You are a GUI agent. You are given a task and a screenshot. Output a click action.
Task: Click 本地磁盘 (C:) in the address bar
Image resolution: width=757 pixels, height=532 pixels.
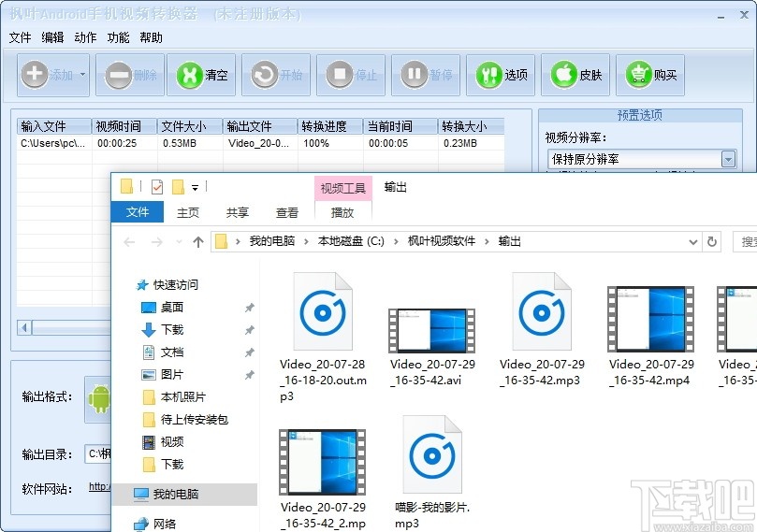click(x=351, y=241)
